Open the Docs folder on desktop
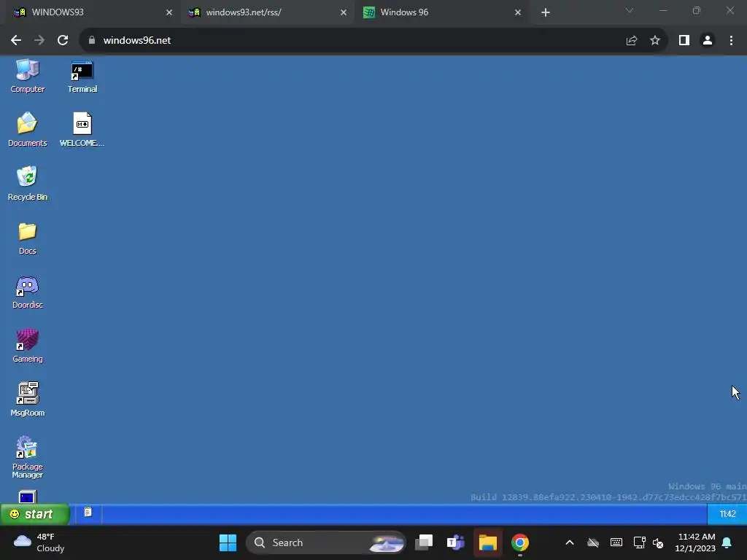747x560 pixels. click(x=27, y=238)
